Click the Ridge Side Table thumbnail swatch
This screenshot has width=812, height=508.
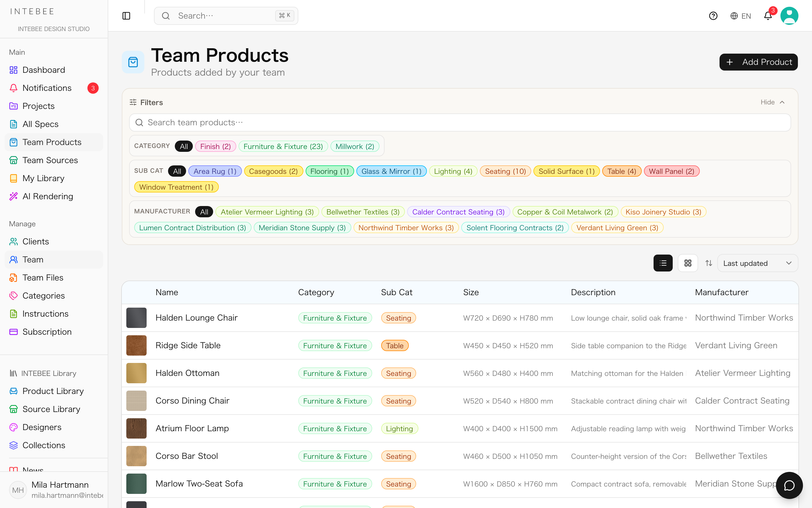click(136, 345)
